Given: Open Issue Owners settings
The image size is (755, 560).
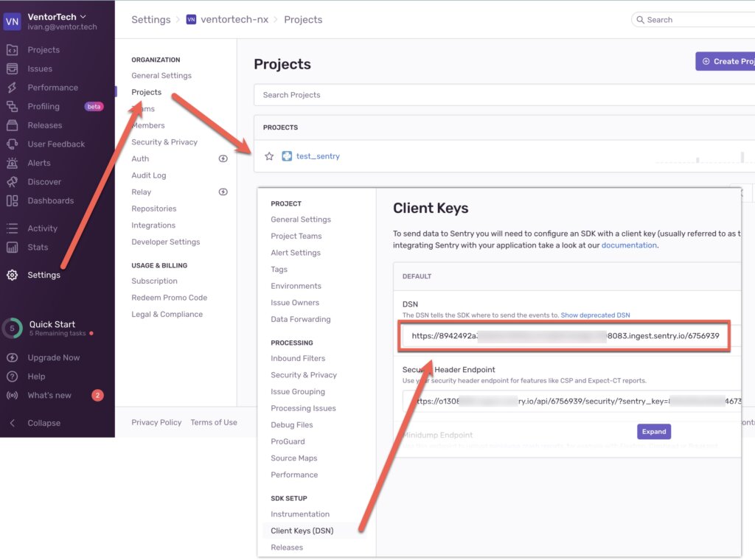Looking at the screenshot, I should (x=295, y=303).
